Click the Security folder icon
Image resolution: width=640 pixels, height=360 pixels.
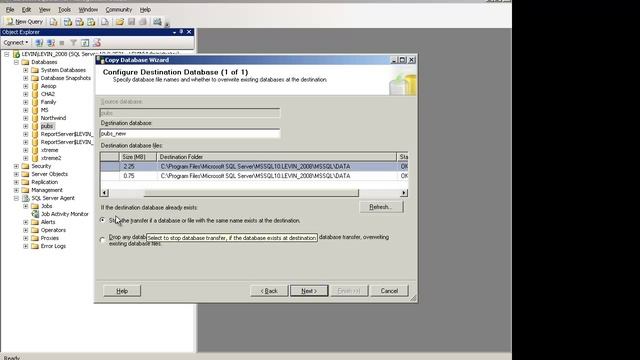pyautogui.click(x=26, y=166)
